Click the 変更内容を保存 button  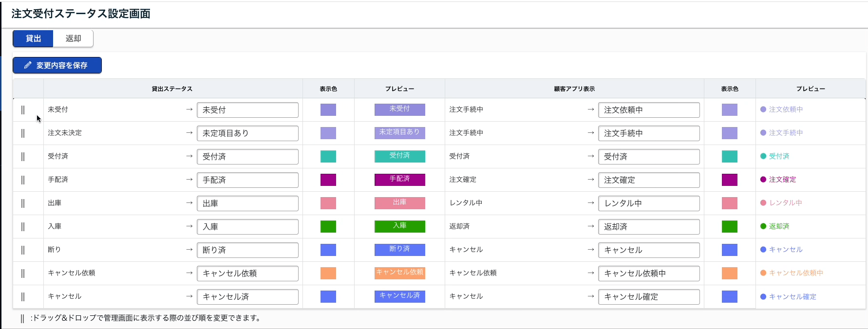(57, 65)
